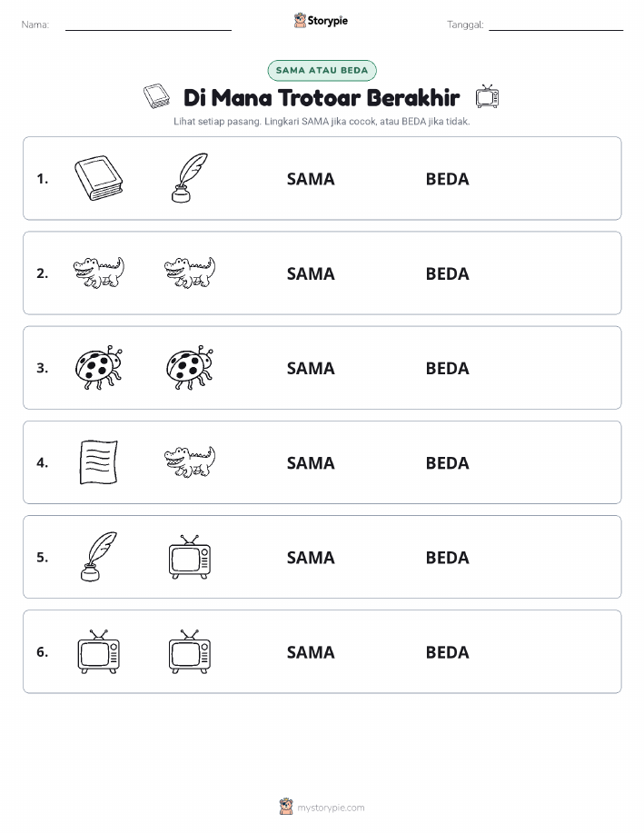Choose SAMA for row 3
Image resolution: width=644 pixels, height=833 pixels.
click(x=311, y=368)
